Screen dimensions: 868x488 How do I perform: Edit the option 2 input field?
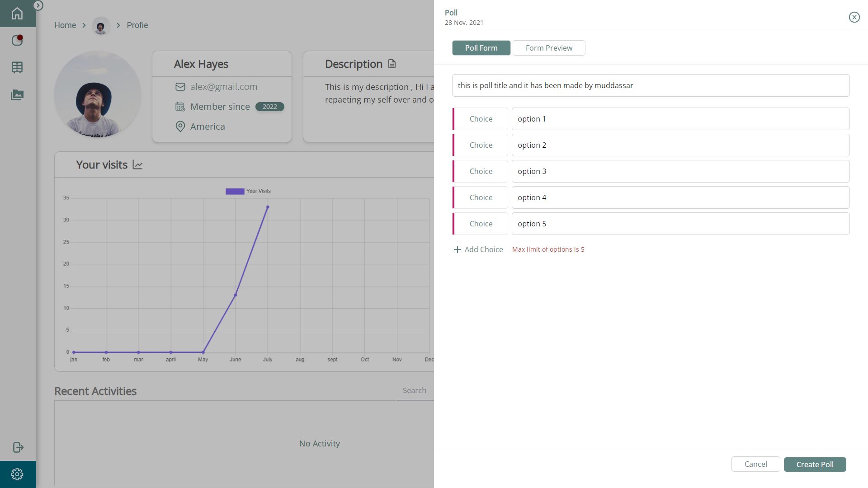[681, 145]
